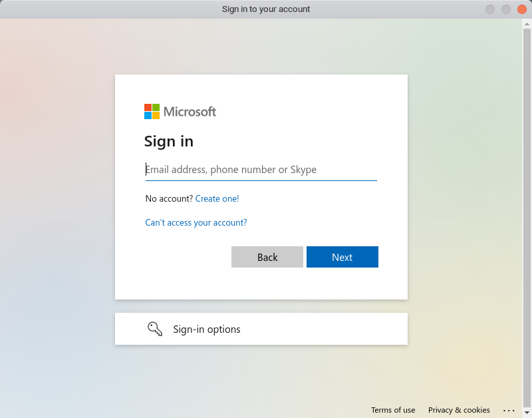
Task: Open Sign-in options
Action: [261, 329]
